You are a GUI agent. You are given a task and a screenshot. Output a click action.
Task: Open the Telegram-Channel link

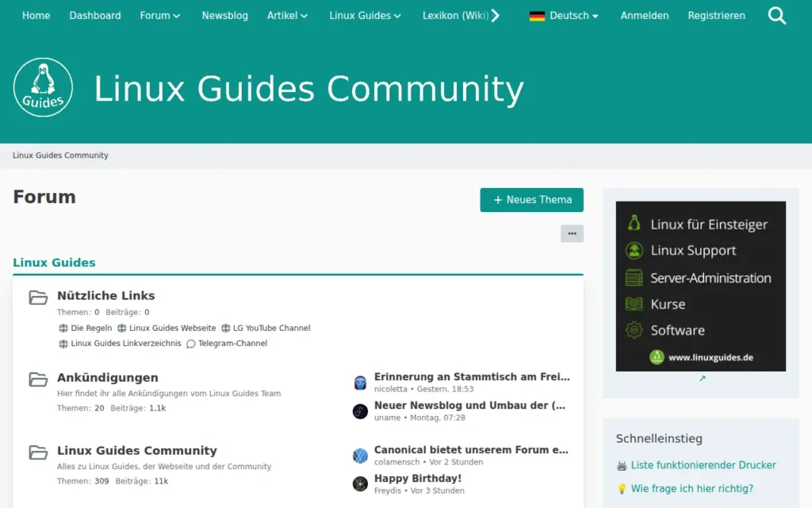tap(232, 343)
